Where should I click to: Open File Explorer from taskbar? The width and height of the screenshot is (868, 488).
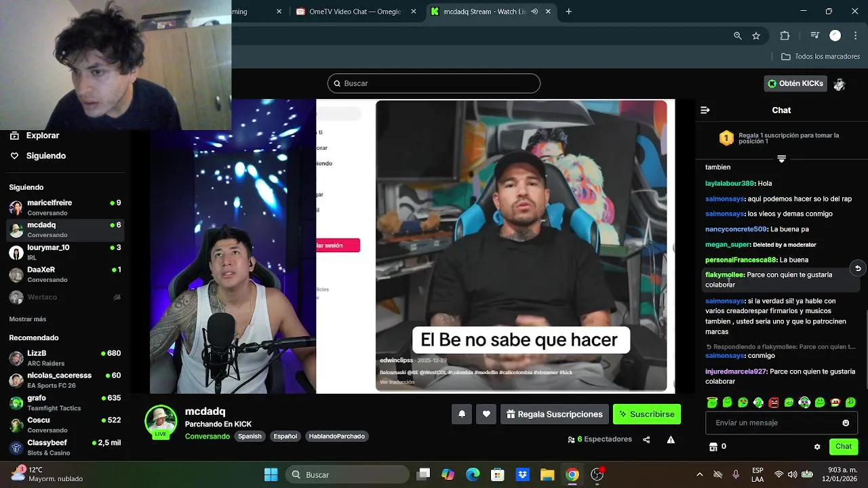tap(547, 474)
